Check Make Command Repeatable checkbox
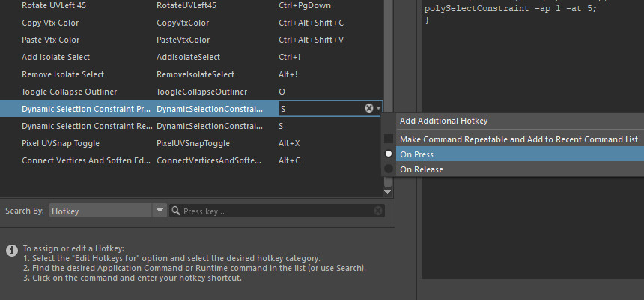 (x=389, y=139)
